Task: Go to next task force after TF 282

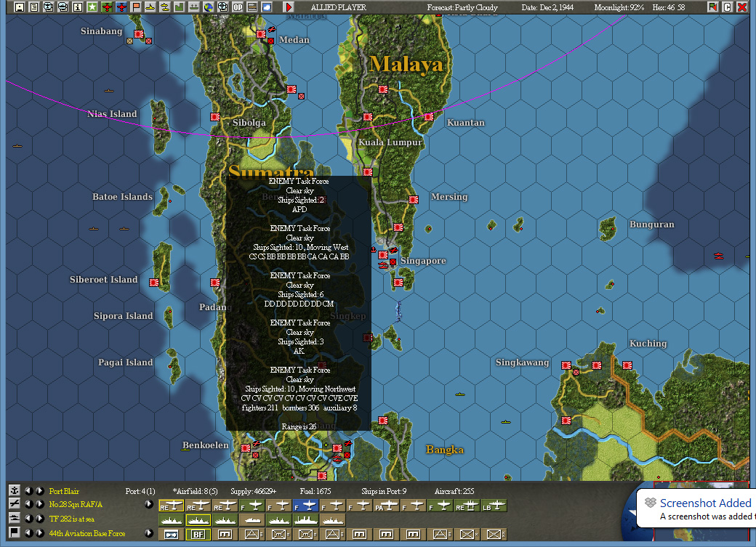Action: 39,519
